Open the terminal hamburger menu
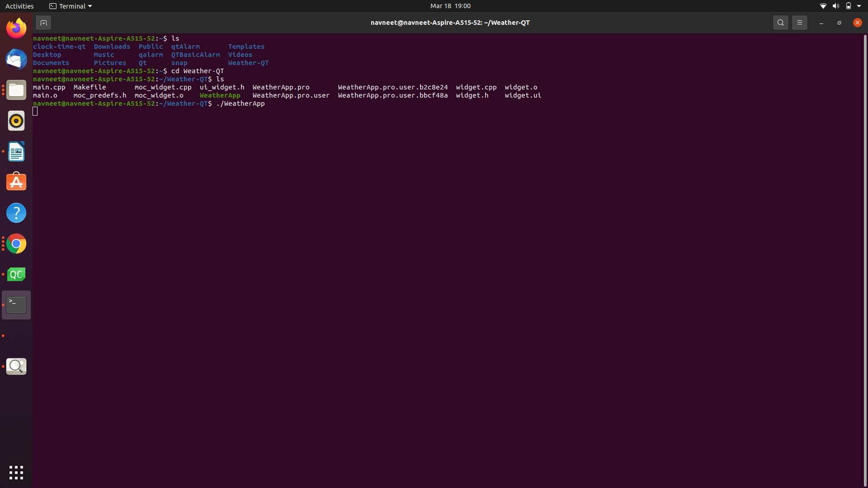This screenshot has height=488, width=868. pyautogui.click(x=799, y=22)
